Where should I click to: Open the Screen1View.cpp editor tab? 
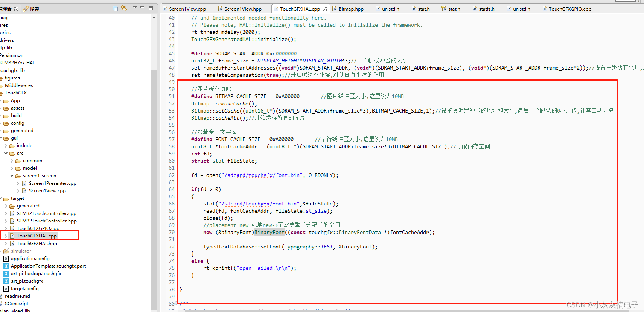[x=184, y=9]
